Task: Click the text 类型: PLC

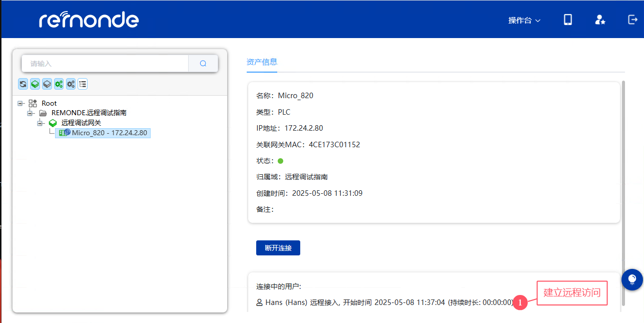Action: [273, 112]
